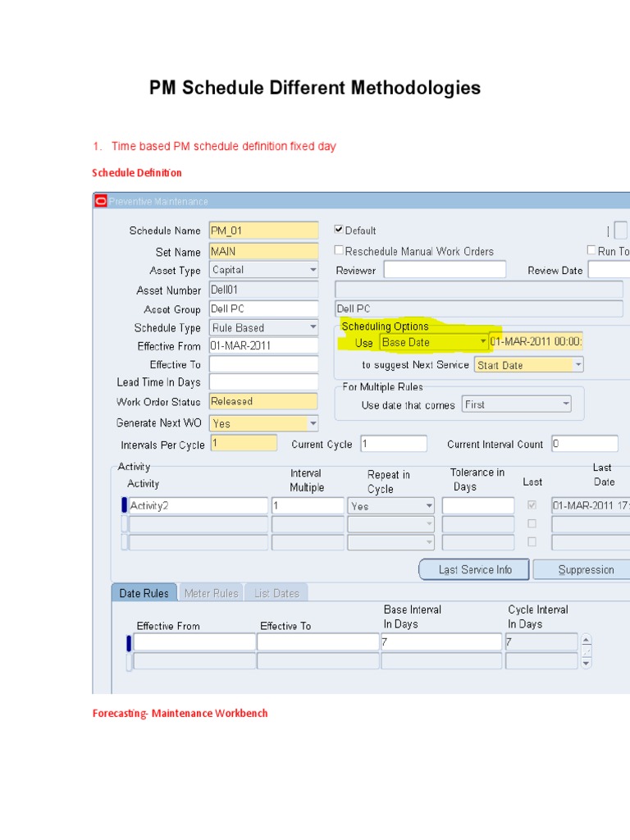630x840 pixels.
Task: Click the Schedule Name field PM_01
Action: [263, 231]
